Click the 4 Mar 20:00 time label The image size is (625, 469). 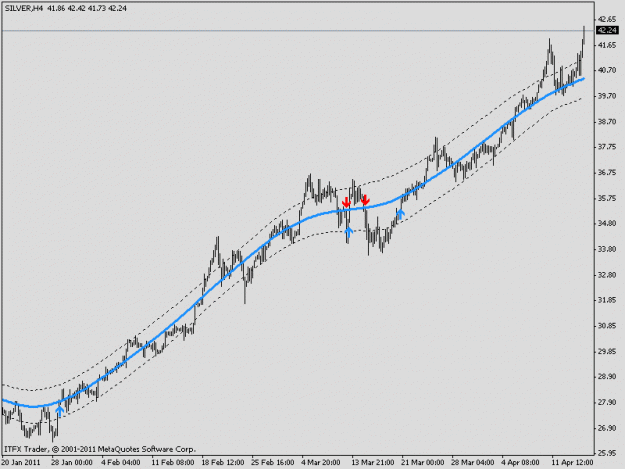[x=321, y=462]
